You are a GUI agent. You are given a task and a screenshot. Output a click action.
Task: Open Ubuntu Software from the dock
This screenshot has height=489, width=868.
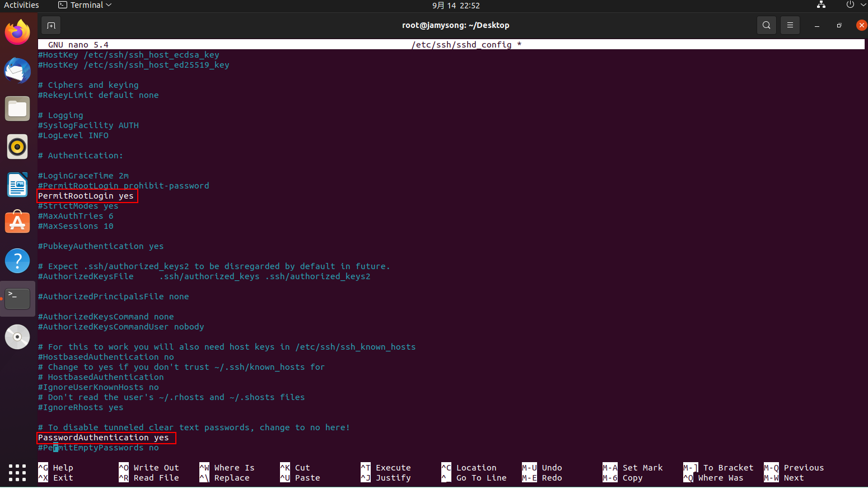[x=17, y=223]
